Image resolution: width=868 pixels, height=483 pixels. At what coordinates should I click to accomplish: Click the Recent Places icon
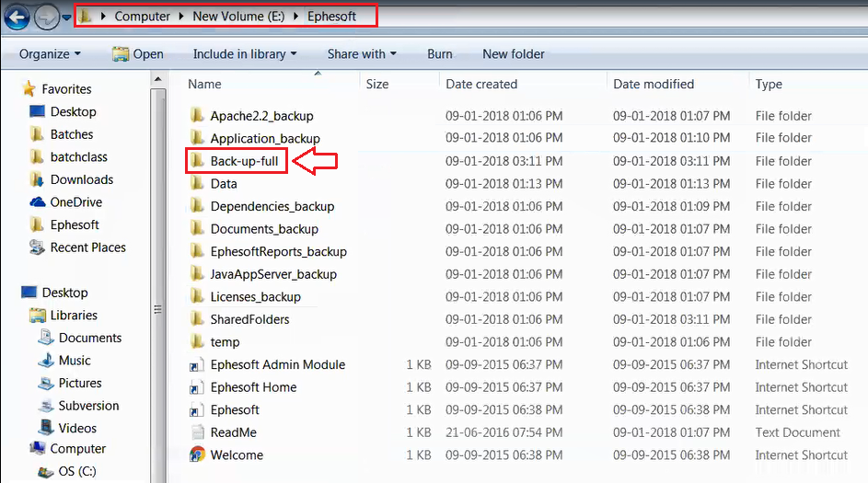37,247
